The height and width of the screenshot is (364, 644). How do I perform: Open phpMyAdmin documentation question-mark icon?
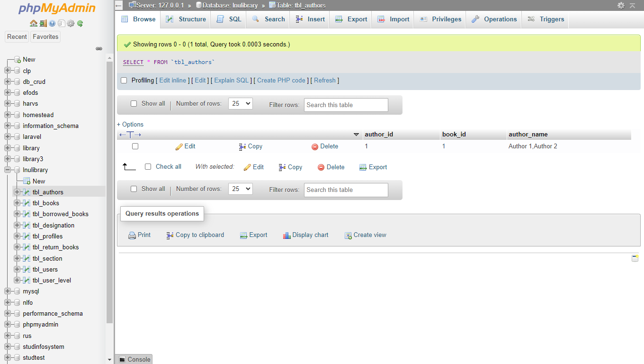click(52, 23)
